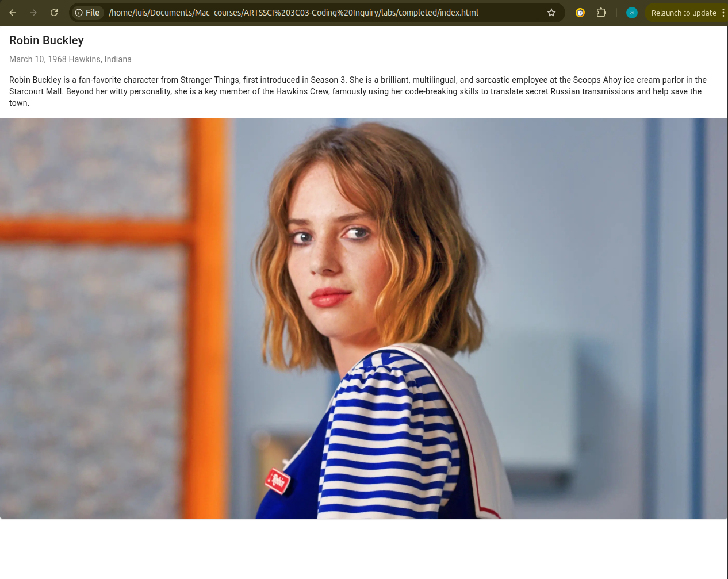Reload the current page
The height and width of the screenshot is (579, 728).
click(x=54, y=13)
